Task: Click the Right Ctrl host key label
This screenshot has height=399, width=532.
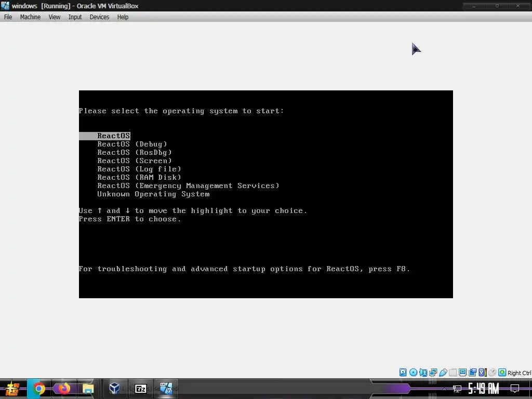Action: click(x=520, y=373)
